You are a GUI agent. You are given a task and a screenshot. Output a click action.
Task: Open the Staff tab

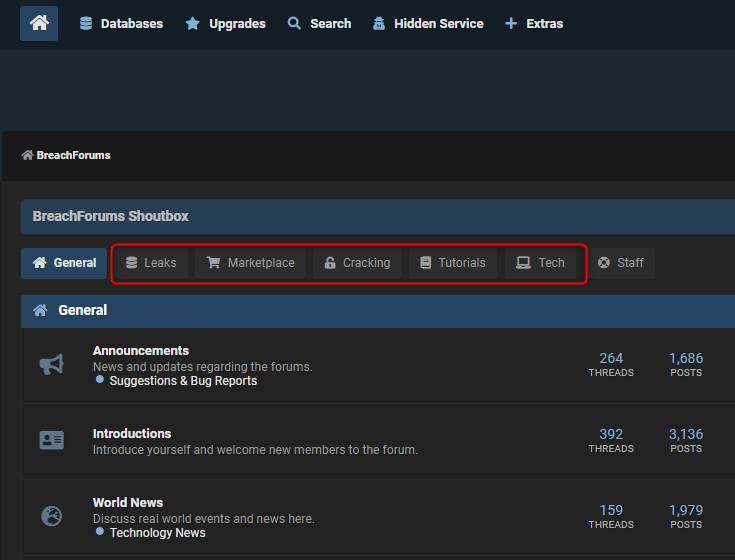pyautogui.click(x=621, y=263)
